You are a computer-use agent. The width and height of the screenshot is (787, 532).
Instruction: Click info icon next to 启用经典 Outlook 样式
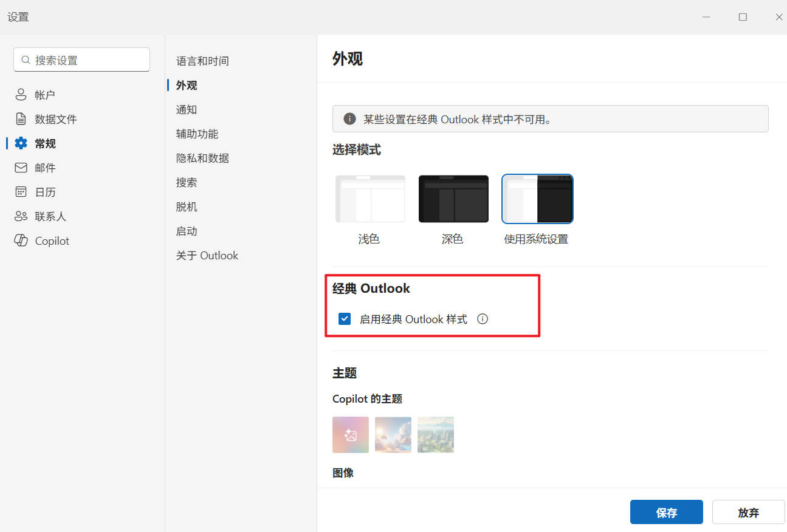(x=483, y=319)
